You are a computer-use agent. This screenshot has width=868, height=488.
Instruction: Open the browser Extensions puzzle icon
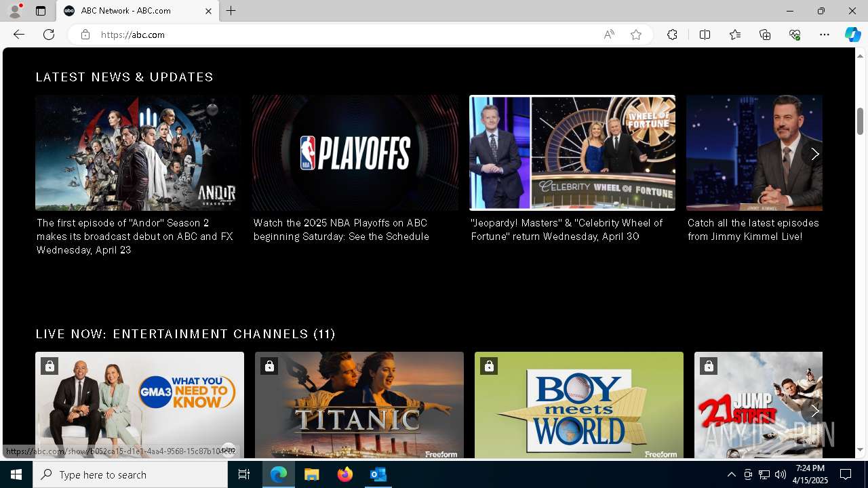tap(672, 35)
